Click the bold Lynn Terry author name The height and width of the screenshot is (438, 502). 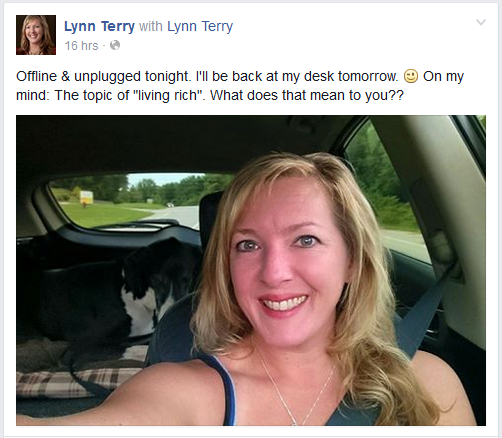click(99, 26)
